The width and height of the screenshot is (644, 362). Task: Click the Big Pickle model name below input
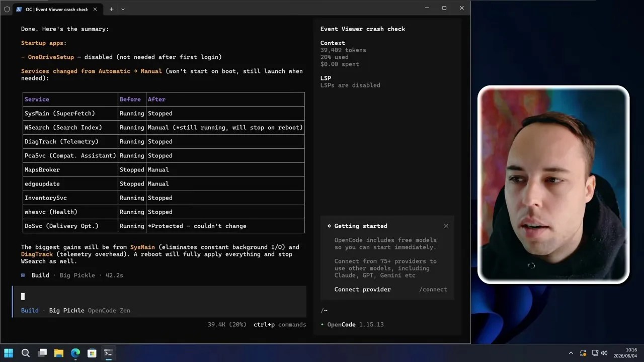coord(66,311)
